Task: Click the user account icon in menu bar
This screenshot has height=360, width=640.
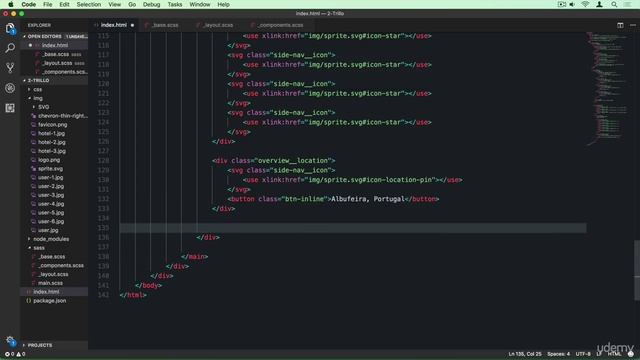Action: pos(599,4)
